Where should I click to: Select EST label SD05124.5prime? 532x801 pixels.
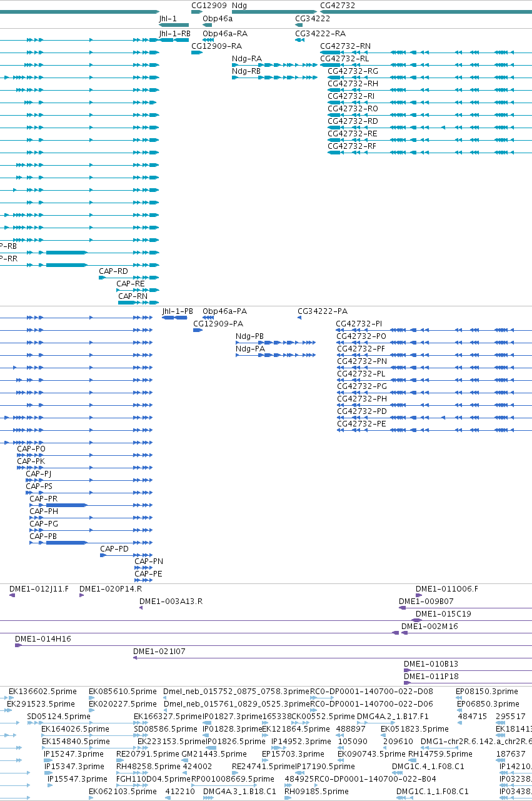click(x=59, y=716)
